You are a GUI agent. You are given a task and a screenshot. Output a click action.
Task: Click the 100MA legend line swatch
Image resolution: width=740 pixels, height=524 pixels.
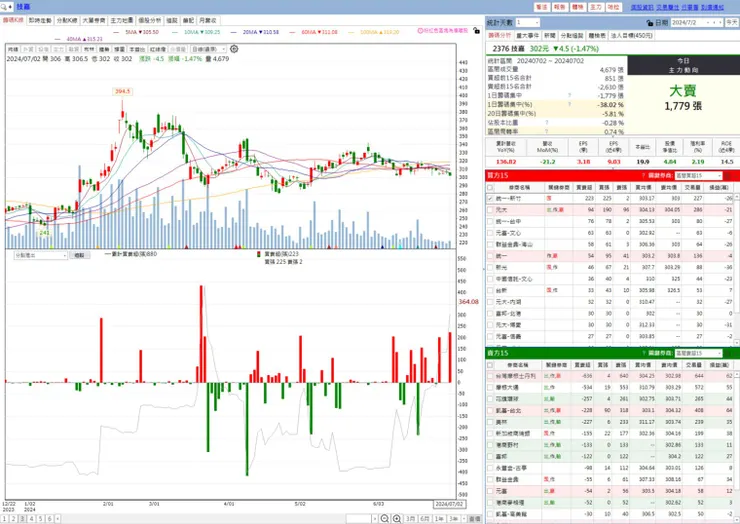pyautogui.click(x=351, y=32)
